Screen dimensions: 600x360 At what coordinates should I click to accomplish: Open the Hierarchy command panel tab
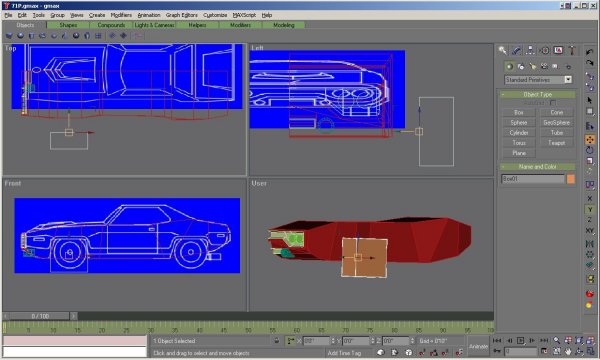530,50
